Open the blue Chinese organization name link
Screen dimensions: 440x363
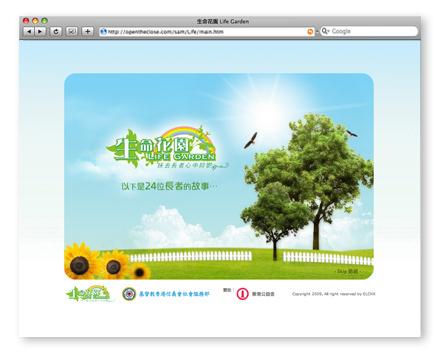(174, 294)
